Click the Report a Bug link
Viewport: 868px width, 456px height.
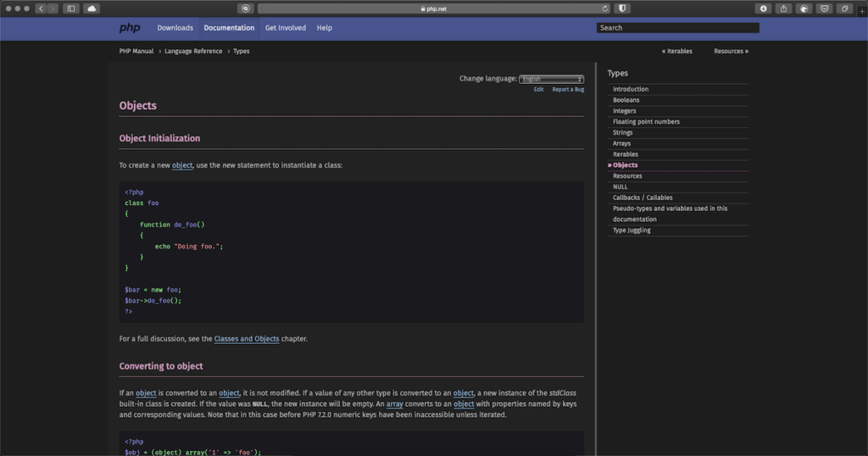[x=568, y=90]
